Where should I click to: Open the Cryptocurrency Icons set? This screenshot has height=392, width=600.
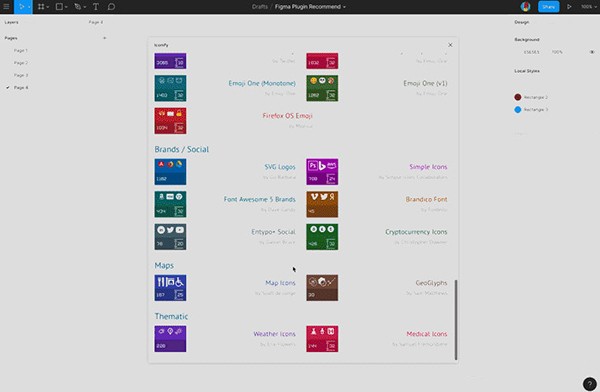pos(416,232)
